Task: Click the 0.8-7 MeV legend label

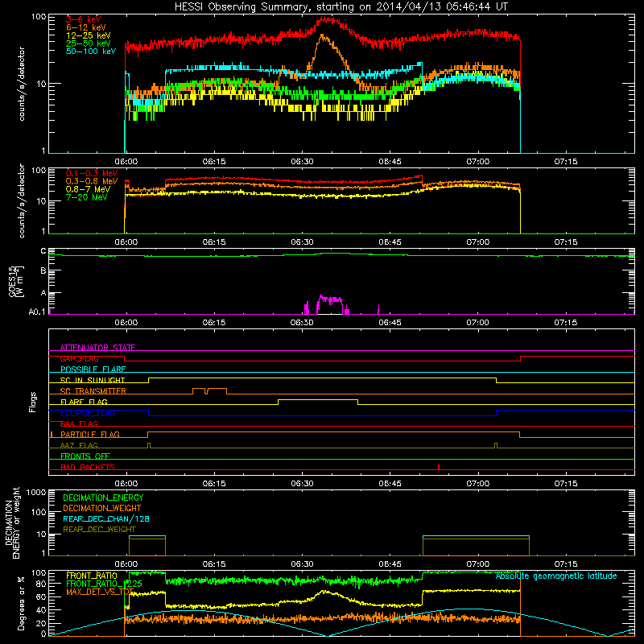Action: [x=88, y=189]
